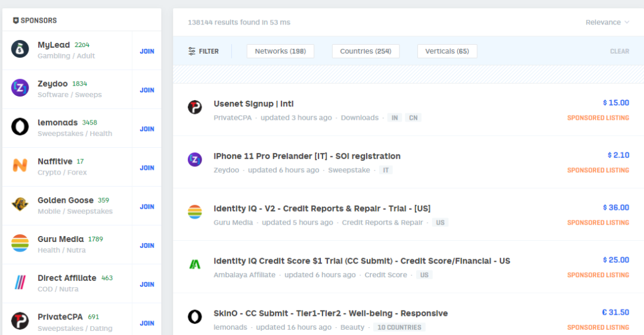Expand the Networks (198) filter
Image resolution: width=644 pixels, height=335 pixels.
280,51
